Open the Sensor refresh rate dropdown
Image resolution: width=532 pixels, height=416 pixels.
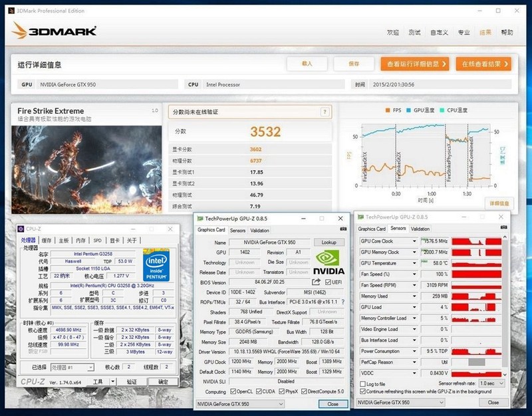pyautogui.click(x=491, y=382)
